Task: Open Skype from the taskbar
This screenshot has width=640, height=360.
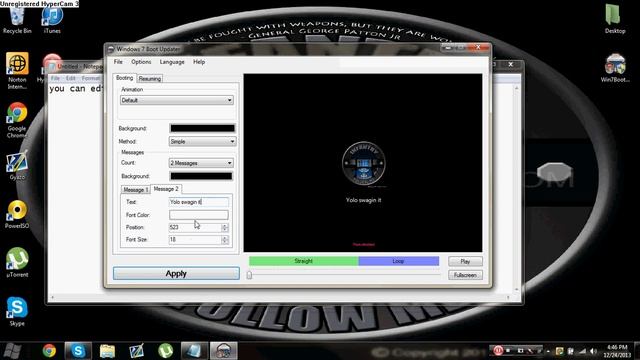Action: (x=78, y=351)
